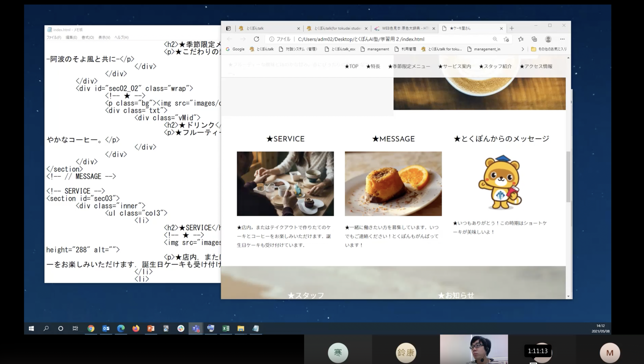The width and height of the screenshot is (644, 364).
Task: Click the MESSAGE orange cake image
Action: 393,184
